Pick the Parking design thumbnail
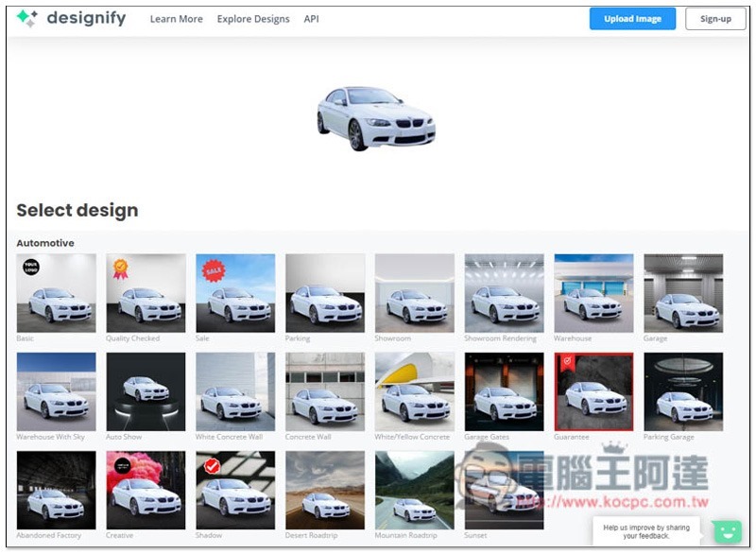The width and height of the screenshot is (756, 554). coord(325,293)
